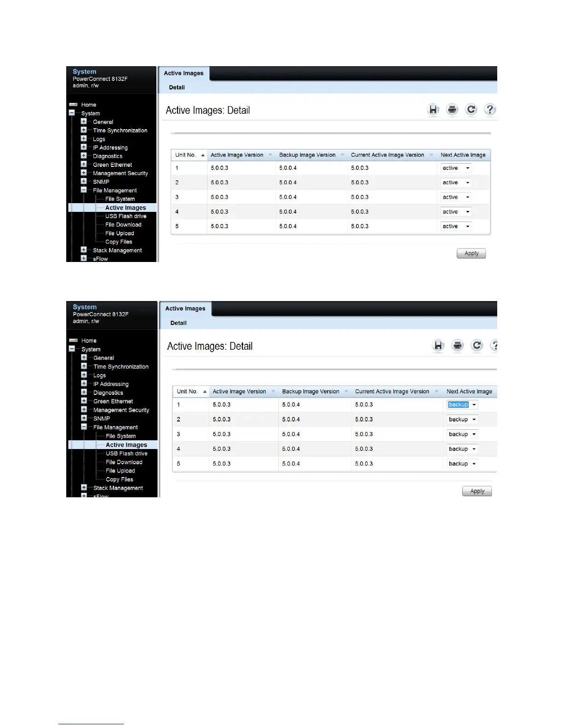
Task: Open unit 3 'backup' Next Active Image dropdown
Action: click(x=462, y=434)
